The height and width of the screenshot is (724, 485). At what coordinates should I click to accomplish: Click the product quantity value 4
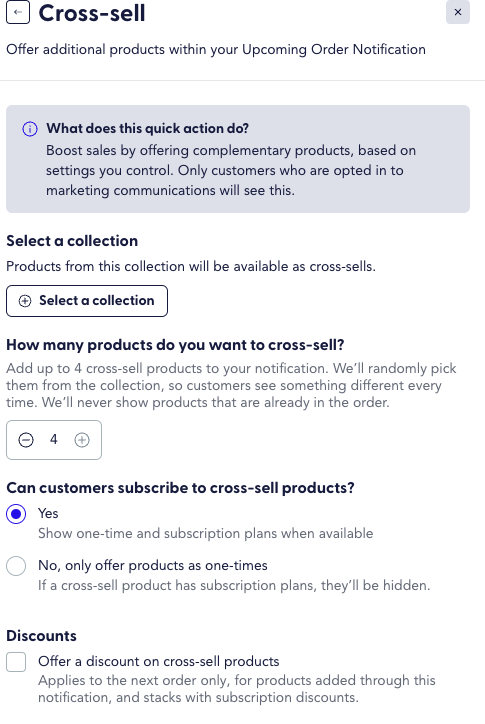coord(54,439)
